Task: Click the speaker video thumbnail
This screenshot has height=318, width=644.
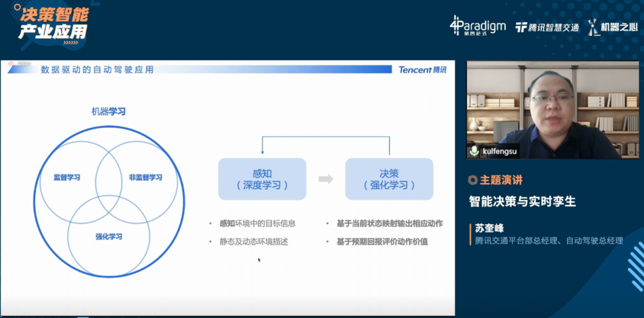Action: point(552,110)
